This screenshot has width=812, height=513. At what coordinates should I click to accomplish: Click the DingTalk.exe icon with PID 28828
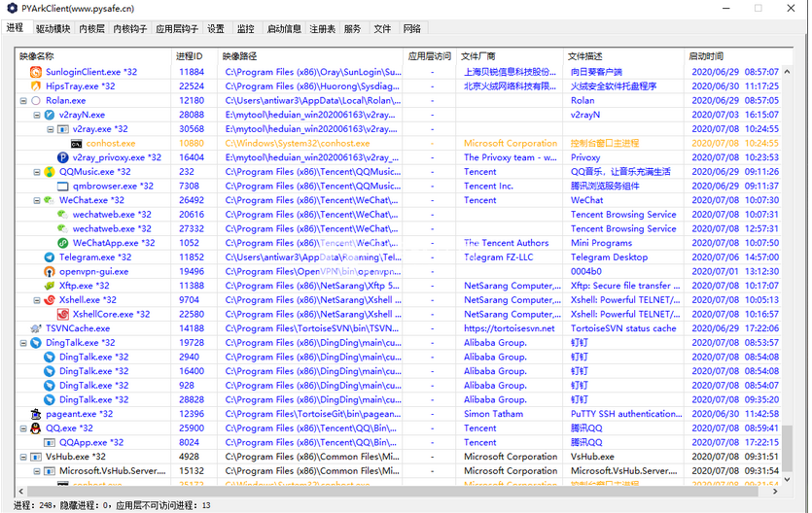pos(50,399)
